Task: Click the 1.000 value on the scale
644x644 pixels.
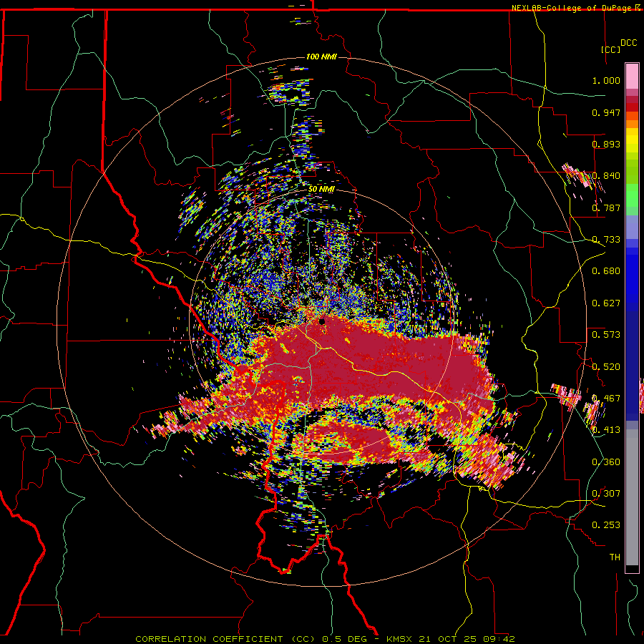Action: point(606,80)
